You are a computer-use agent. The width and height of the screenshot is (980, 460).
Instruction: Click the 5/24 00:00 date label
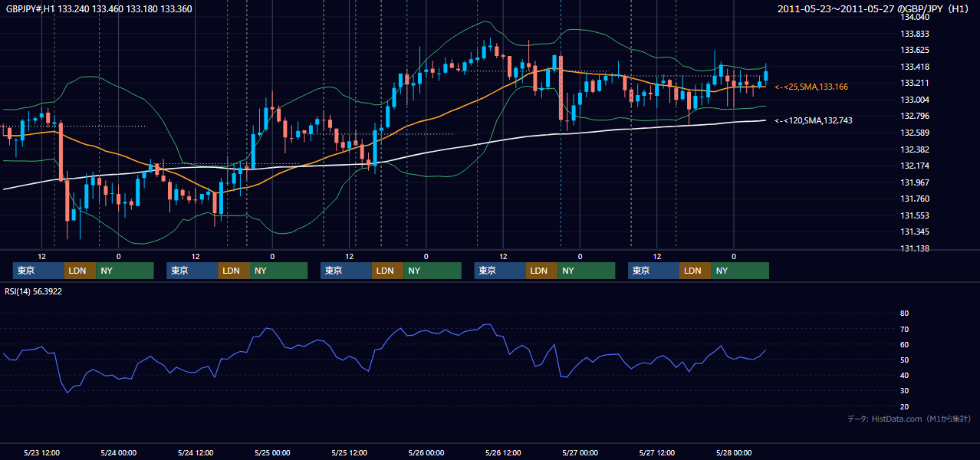118,452
